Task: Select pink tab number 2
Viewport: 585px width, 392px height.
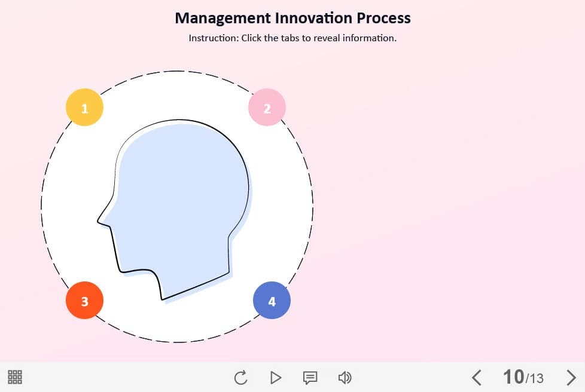Action: (x=267, y=108)
